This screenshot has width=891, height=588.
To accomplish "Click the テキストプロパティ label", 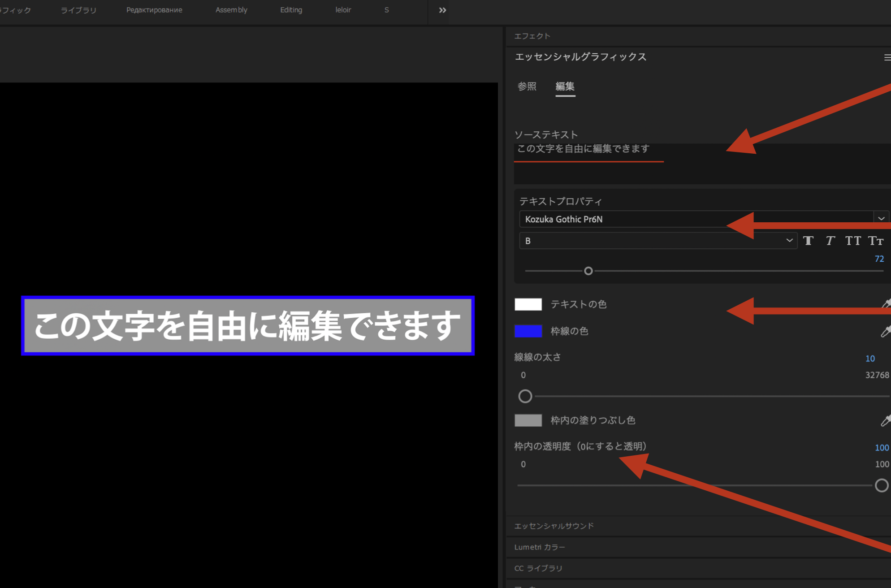I will pyautogui.click(x=560, y=201).
